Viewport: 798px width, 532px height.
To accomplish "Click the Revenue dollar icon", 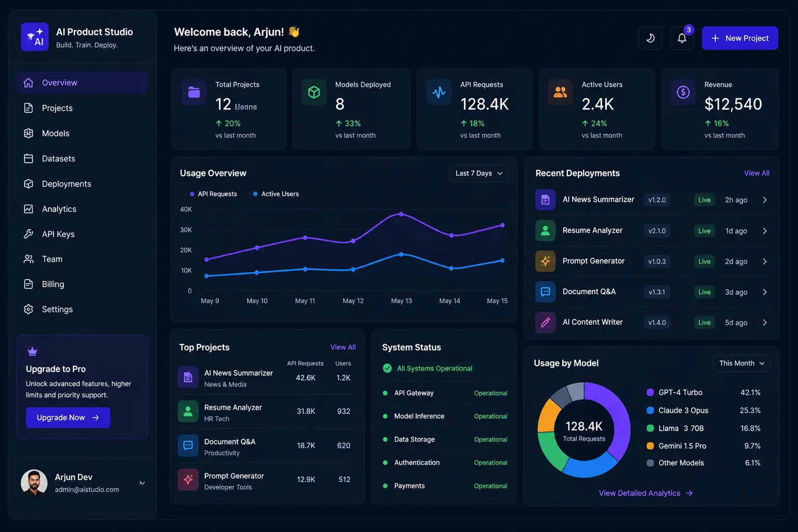I will (x=683, y=92).
